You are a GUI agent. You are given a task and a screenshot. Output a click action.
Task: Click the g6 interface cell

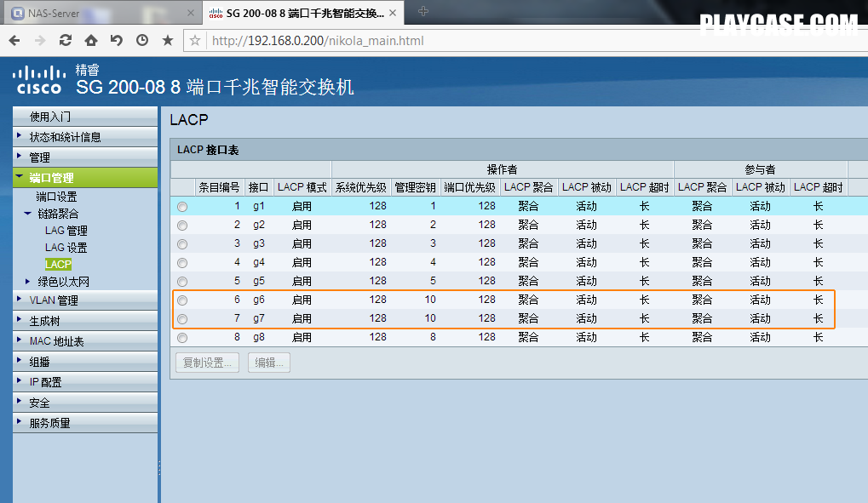[x=259, y=300]
